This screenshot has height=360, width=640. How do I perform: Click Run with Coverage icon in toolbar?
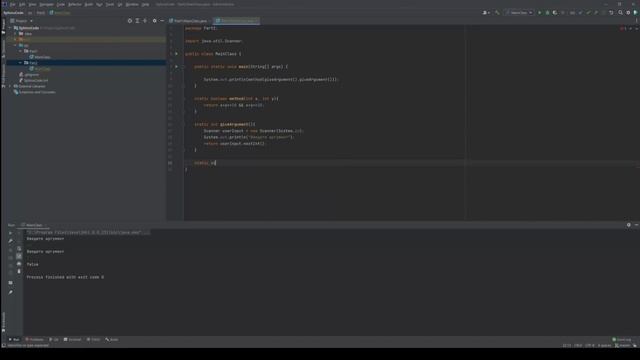tap(555, 13)
